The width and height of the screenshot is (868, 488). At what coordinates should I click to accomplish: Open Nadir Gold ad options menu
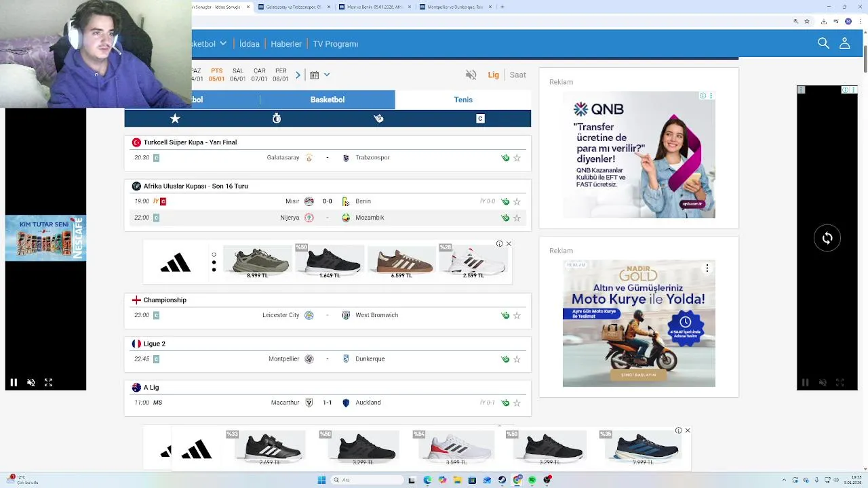point(707,268)
